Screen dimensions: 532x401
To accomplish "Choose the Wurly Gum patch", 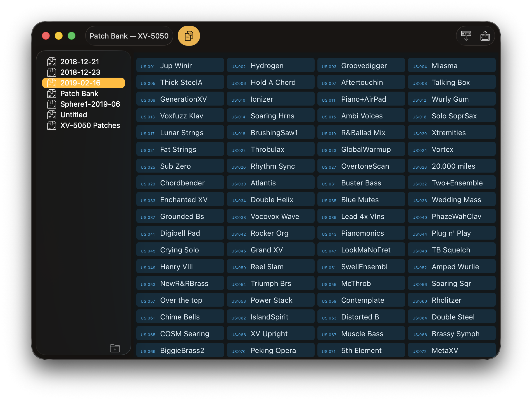I will pos(452,99).
